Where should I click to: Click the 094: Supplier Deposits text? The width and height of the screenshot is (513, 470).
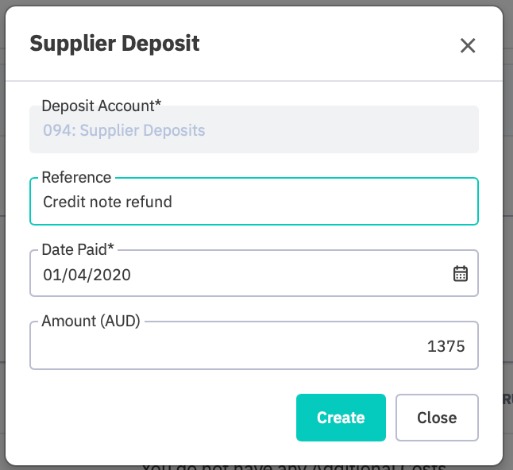[124, 130]
